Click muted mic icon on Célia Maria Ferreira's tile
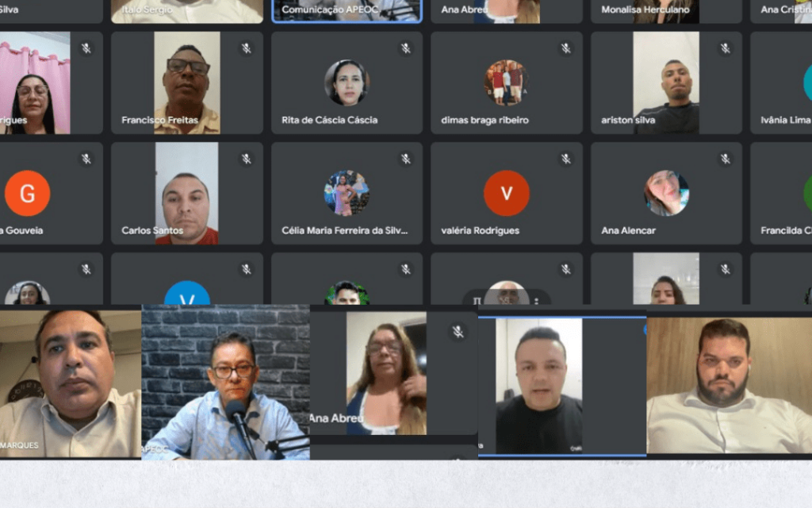The width and height of the screenshot is (812, 508). point(405,159)
